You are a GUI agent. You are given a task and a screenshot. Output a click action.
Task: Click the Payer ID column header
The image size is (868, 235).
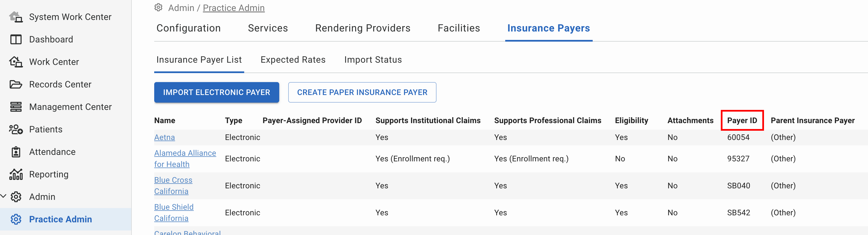(742, 121)
